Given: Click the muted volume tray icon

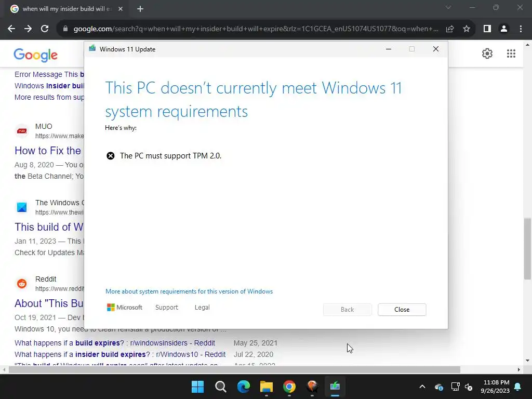Looking at the screenshot, I should click(x=469, y=387).
